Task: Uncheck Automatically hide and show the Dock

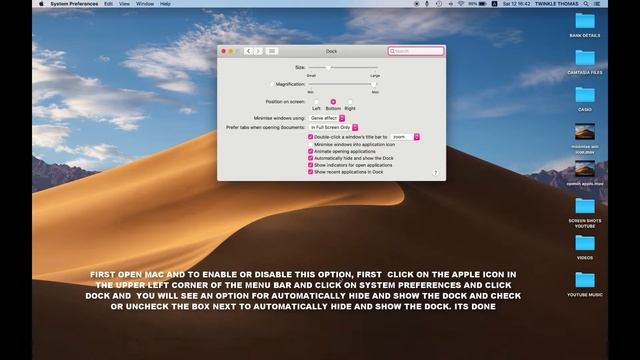Action: click(x=310, y=158)
